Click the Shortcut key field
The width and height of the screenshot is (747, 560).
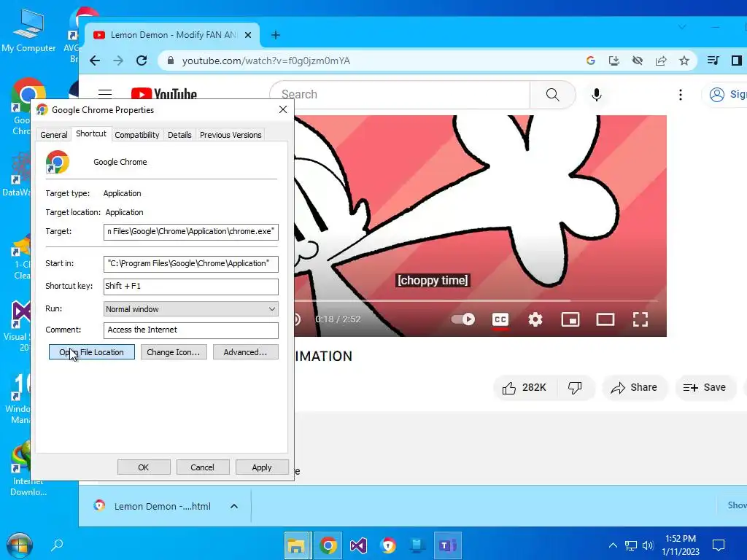point(190,286)
